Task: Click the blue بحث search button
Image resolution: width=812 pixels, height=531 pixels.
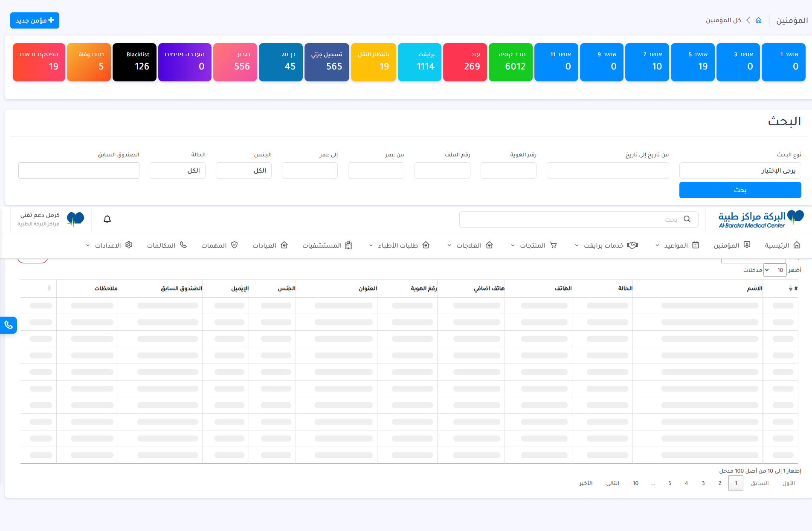Action: 740,190
